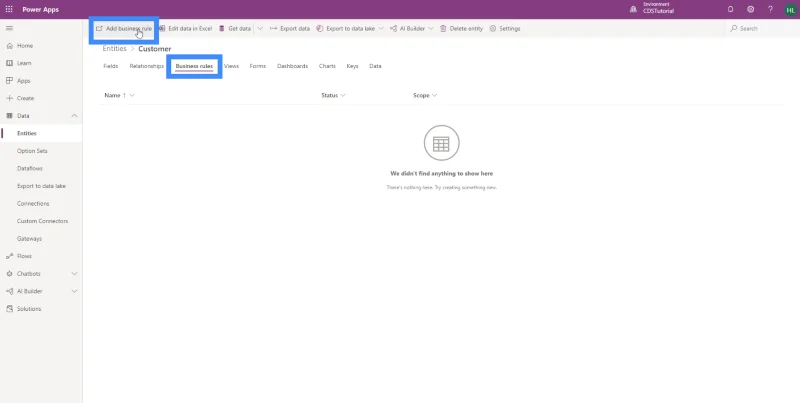Click the notifications bell icon
Screen dimensions: 800x403
[731, 9]
